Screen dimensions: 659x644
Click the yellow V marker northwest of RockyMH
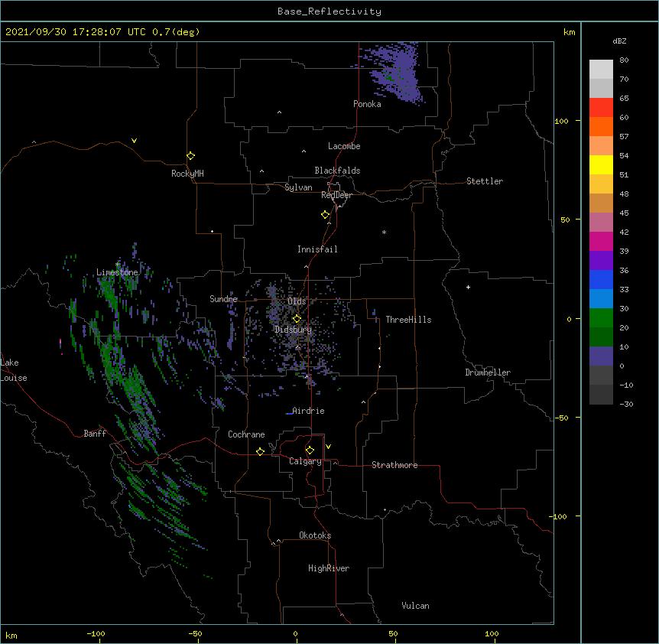[x=134, y=141]
